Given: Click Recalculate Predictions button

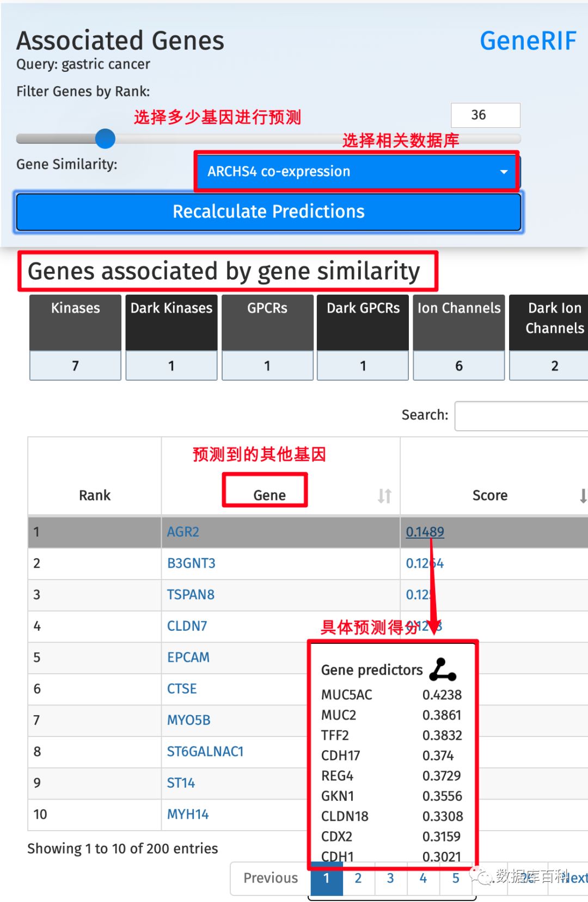Looking at the screenshot, I should click(x=268, y=212).
